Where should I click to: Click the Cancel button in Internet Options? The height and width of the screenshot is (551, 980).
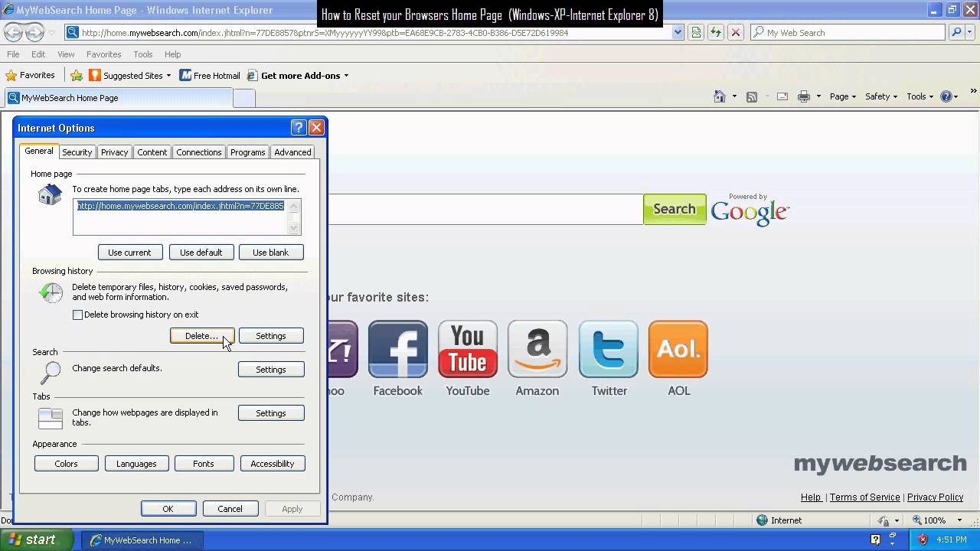pos(230,509)
